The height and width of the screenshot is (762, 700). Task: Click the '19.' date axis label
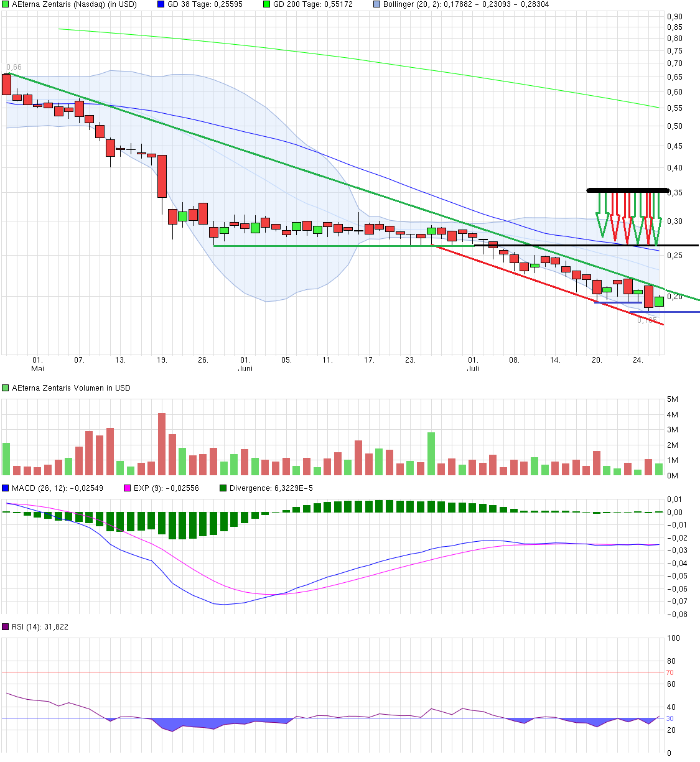pos(162,360)
